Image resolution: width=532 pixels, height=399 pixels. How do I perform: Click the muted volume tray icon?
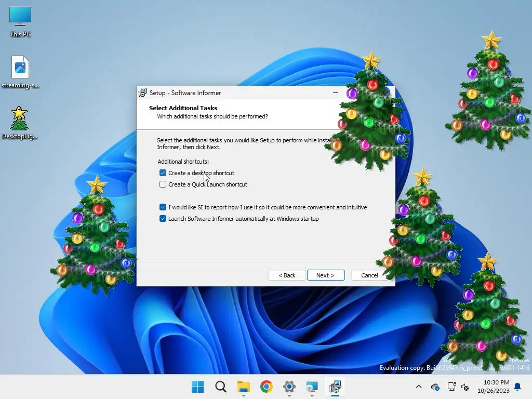point(465,387)
